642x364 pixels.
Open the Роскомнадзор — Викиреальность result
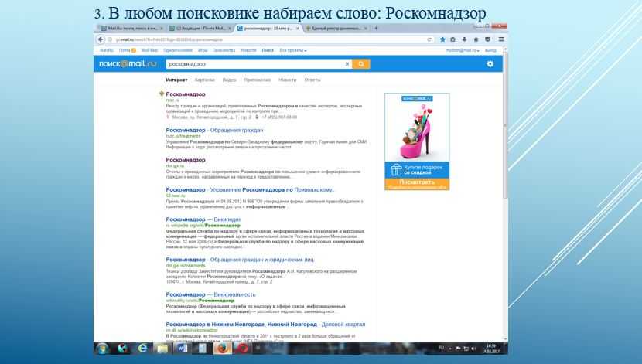click(x=210, y=294)
